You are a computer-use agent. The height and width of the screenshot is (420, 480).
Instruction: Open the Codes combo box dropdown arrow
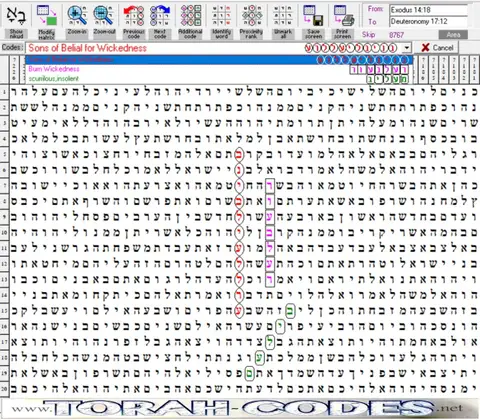click(x=406, y=48)
